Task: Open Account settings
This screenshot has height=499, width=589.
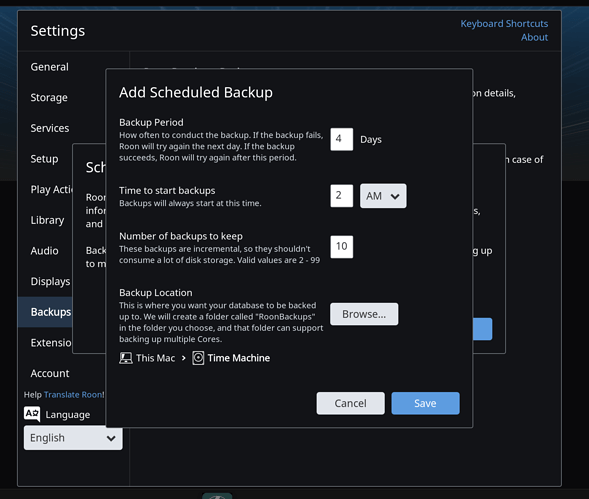Action: pyautogui.click(x=50, y=373)
